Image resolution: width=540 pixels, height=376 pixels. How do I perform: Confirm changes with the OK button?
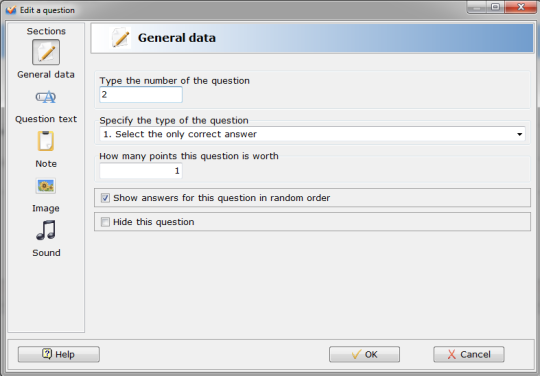click(x=364, y=354)
